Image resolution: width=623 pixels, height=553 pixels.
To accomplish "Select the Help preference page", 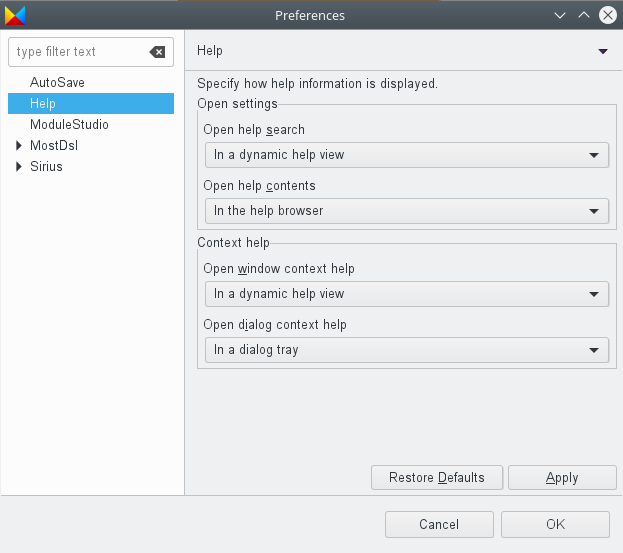I will point(91,104).
